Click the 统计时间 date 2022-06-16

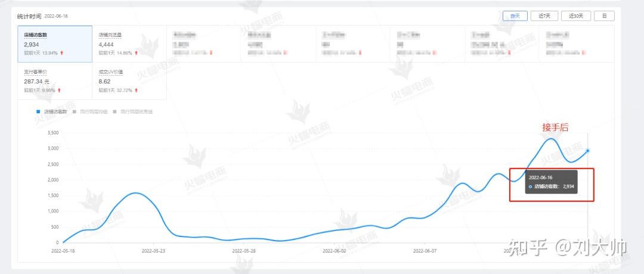tap(56, 16)
